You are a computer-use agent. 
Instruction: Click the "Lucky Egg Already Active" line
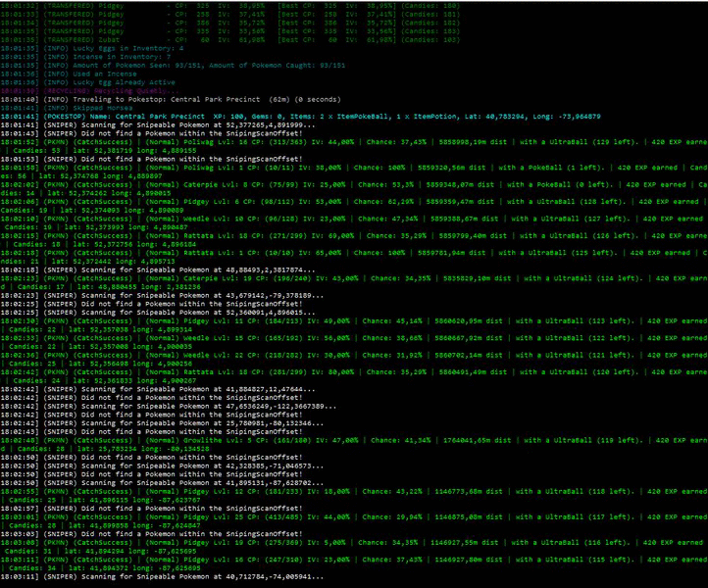[87, 82]
